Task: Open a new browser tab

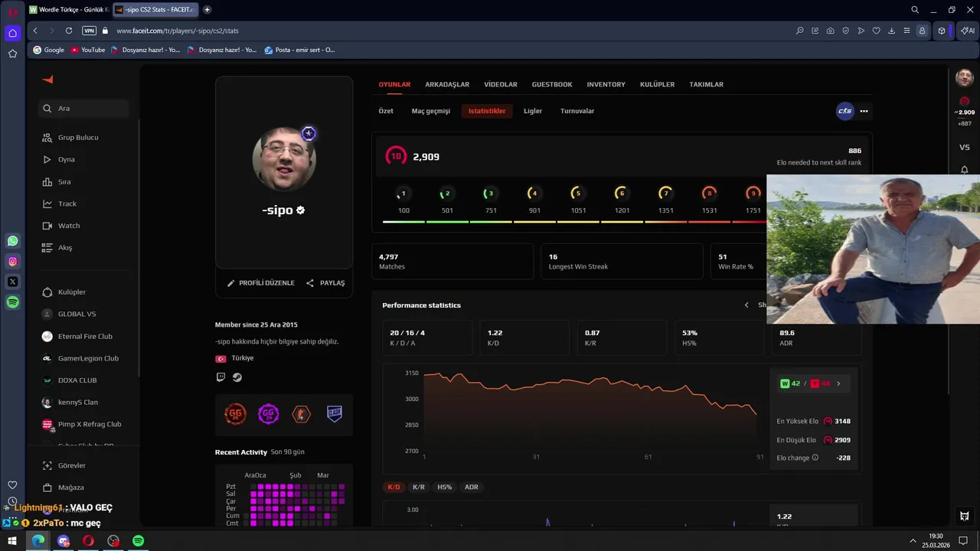Action: click(x=207, y=10)
